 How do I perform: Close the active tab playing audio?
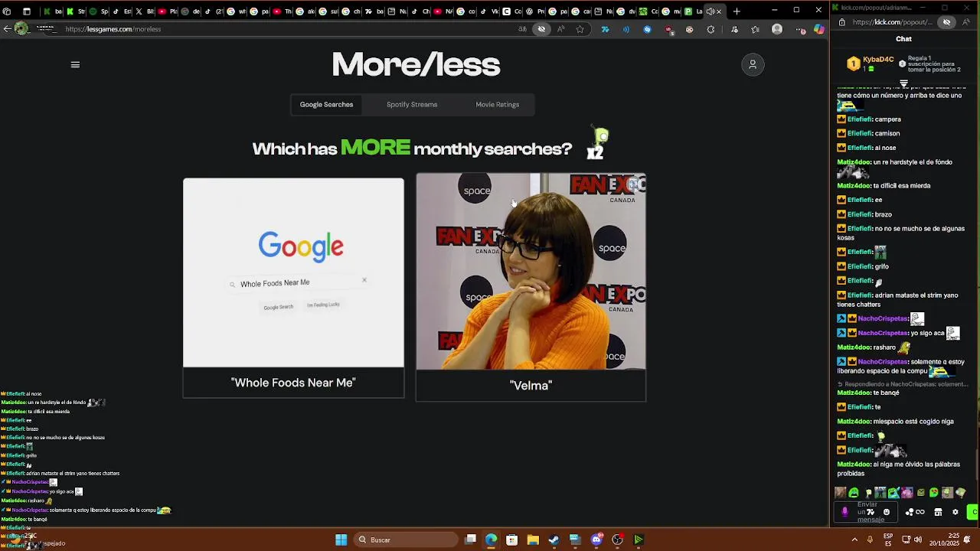[x=719, y=11]
